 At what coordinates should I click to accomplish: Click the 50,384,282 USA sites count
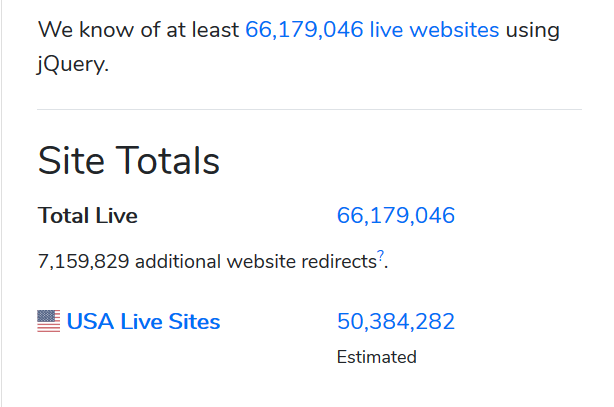pos(396,322)
